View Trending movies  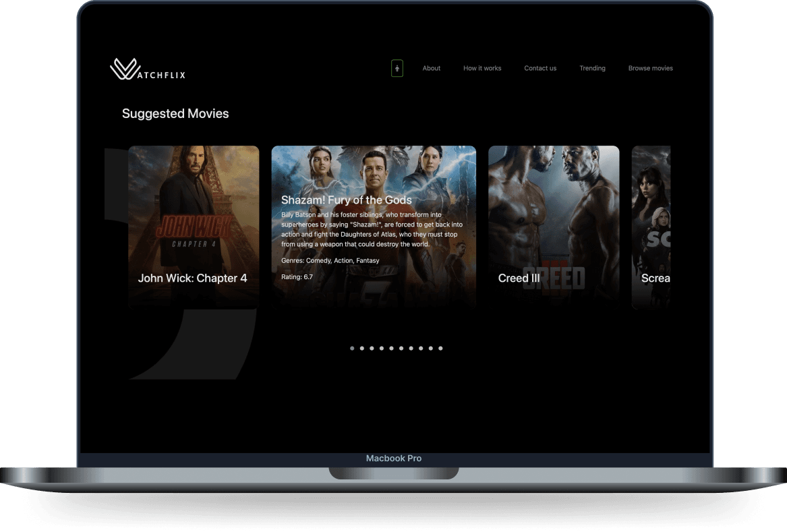pos(592,68)
